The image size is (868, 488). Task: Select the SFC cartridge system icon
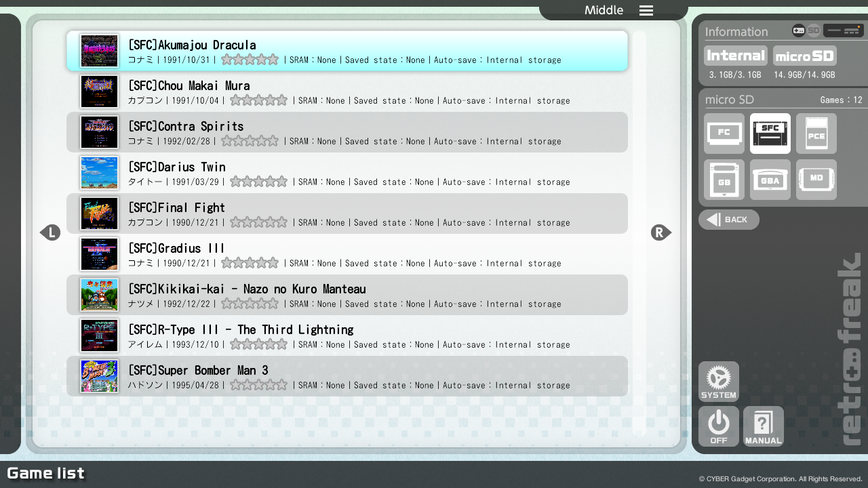pos(770,134)
